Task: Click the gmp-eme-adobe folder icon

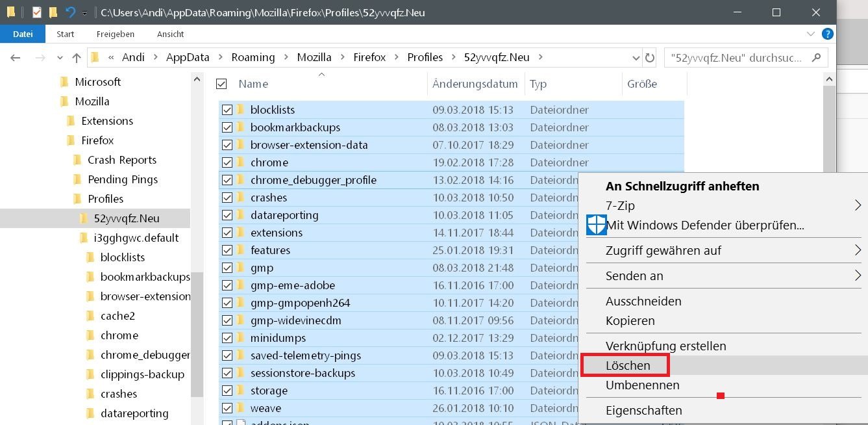Action: click(x=240, y=285)
